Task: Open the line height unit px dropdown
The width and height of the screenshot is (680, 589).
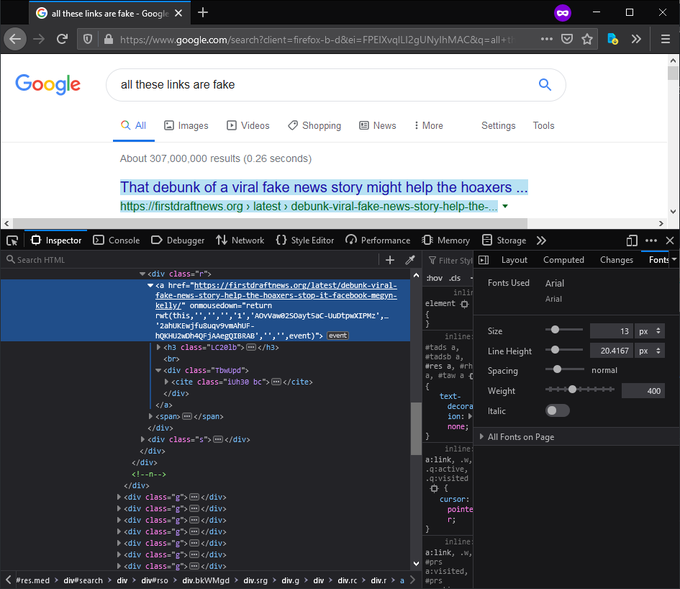Action: click(x=649, y=350)
